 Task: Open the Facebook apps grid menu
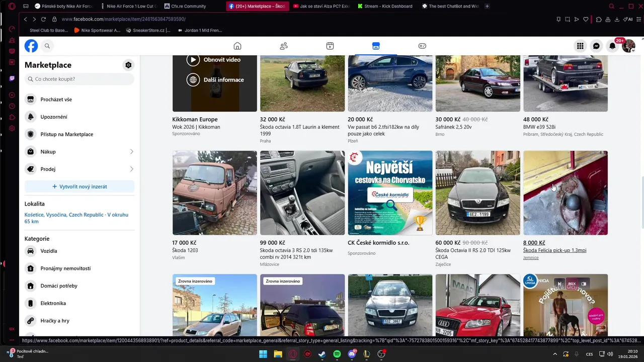coord(580,46)
